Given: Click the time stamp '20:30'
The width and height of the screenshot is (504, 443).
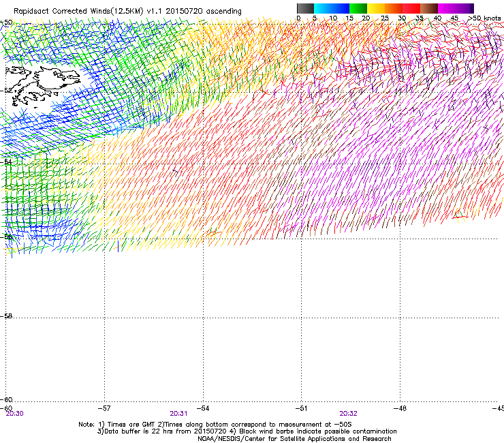Looking at the screenshot, I should coord(14,414).
